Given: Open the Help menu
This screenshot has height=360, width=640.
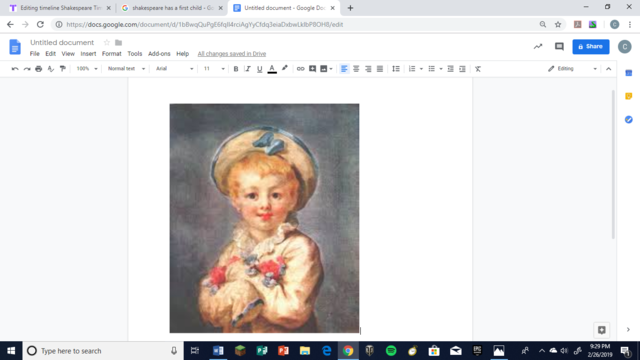Looking at the screenshot, I should [x=182, y=53].
